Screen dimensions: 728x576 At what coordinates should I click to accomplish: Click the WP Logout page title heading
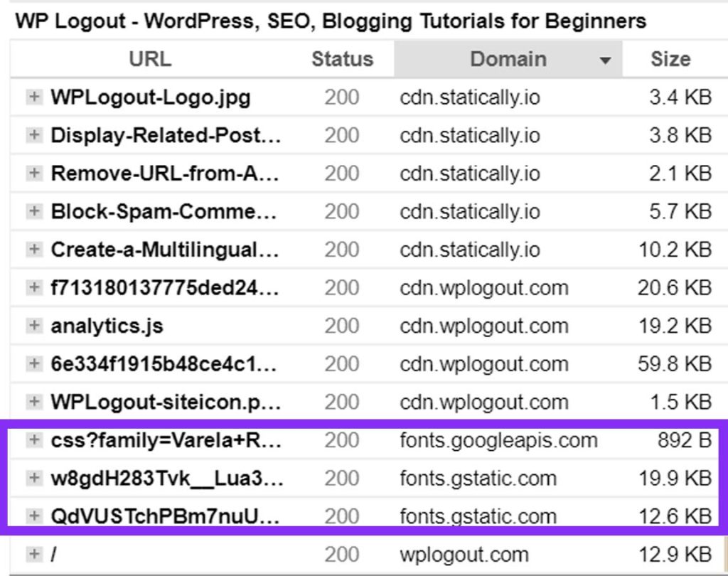[331, 21]
